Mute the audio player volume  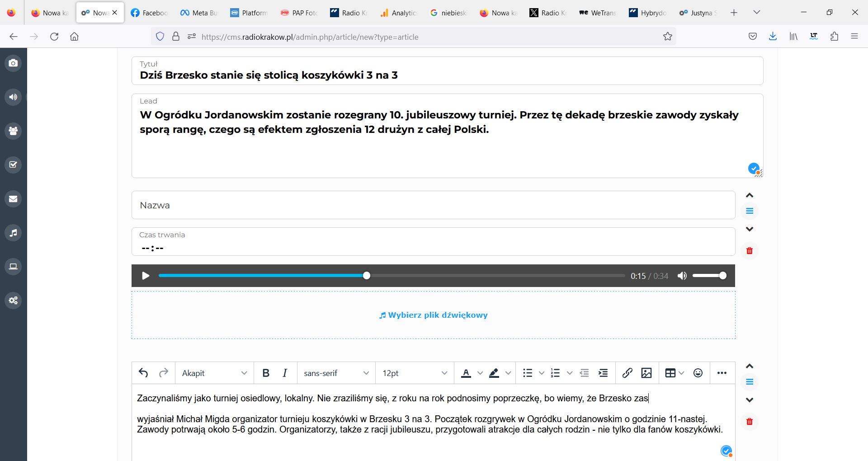[682, 276]
